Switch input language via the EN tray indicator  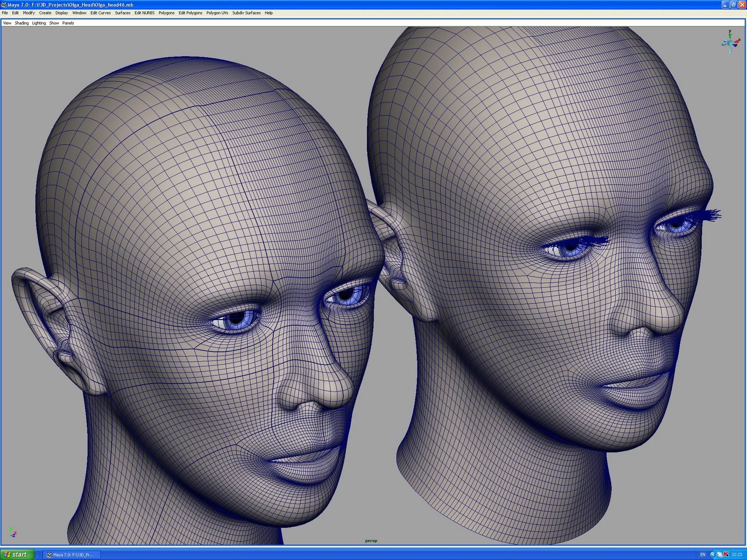point(703,555)
